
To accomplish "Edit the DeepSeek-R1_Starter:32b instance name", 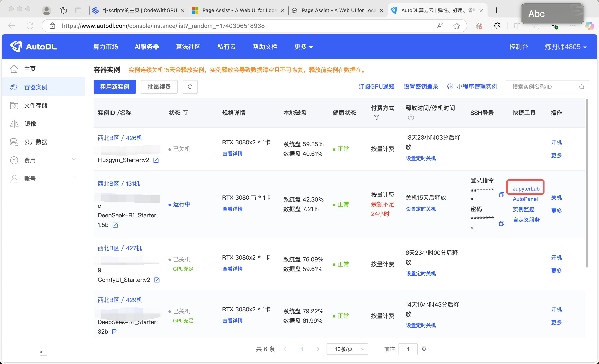I will pyautogui.click(x=115, y=332).
